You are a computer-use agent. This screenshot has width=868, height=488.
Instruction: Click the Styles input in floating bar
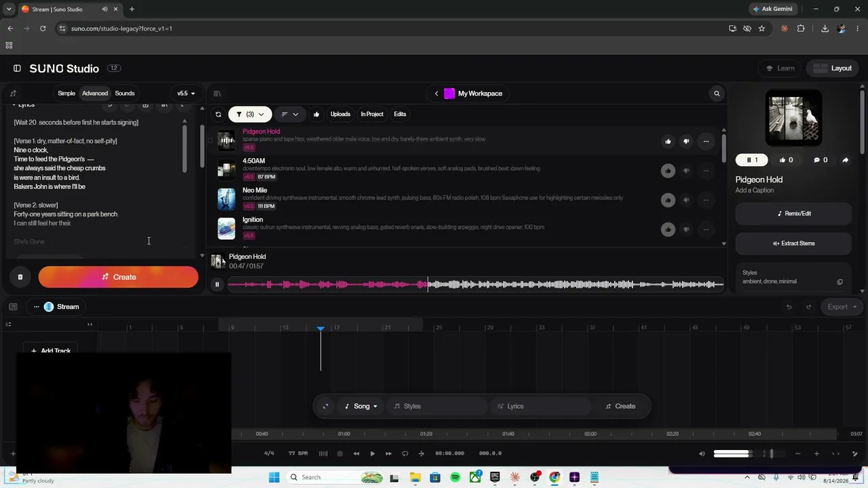(x=437, y=407)
